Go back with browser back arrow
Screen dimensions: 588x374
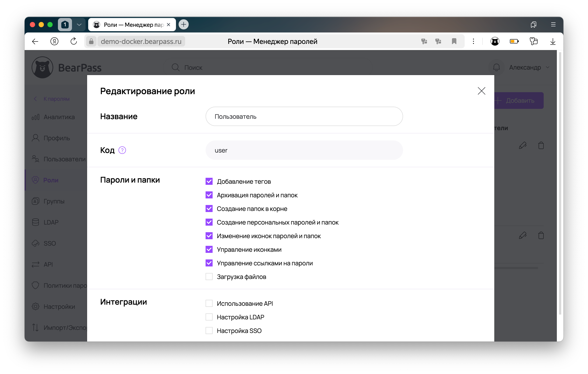coord(35,41)
